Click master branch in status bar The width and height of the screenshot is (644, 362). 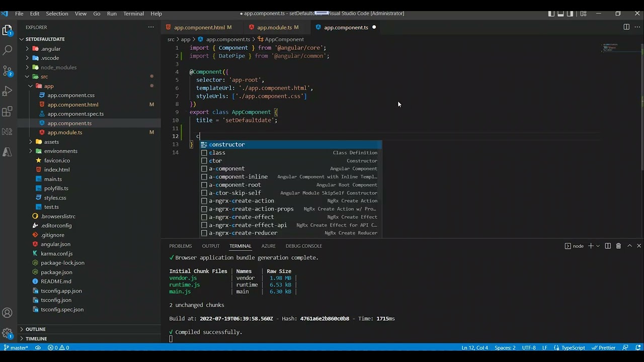tap(16, 347)
